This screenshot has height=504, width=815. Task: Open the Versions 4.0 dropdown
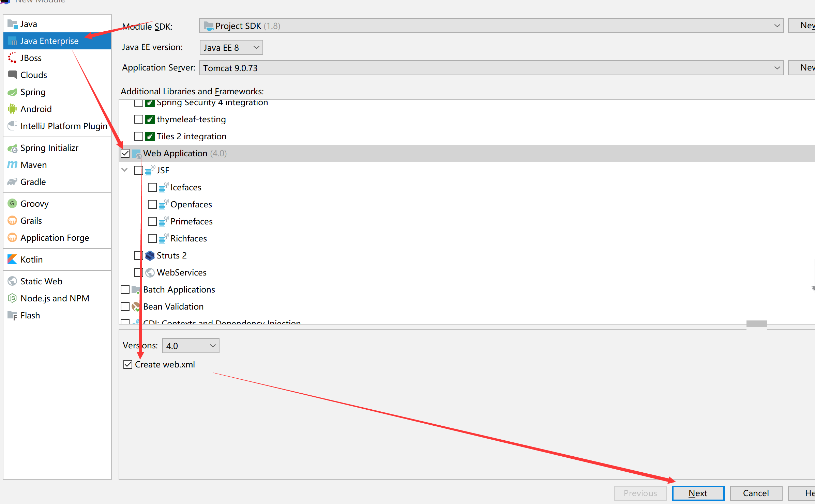coord(191,346)
